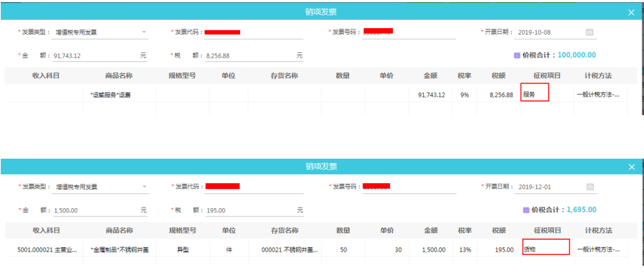Click product cell *运输服务*运费

[x=119, y=94]
